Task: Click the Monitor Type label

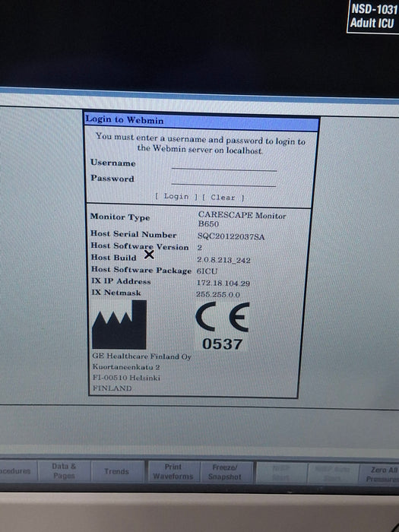Action: [120, 217]
